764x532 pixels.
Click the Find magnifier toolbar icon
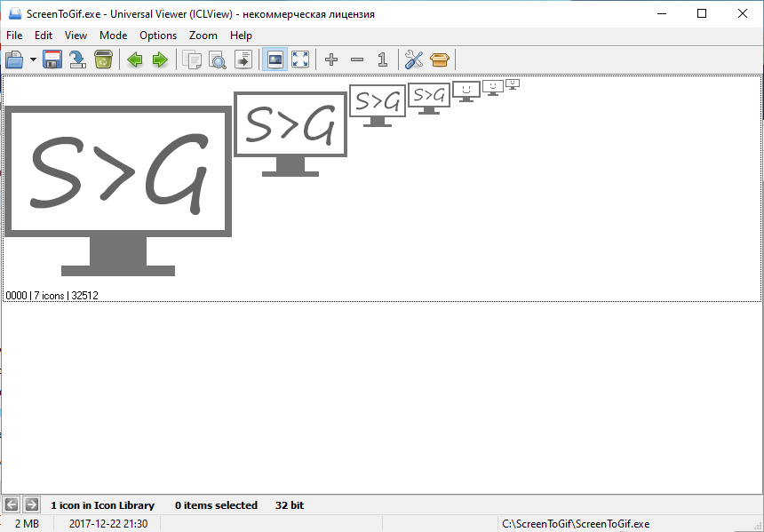218,60
